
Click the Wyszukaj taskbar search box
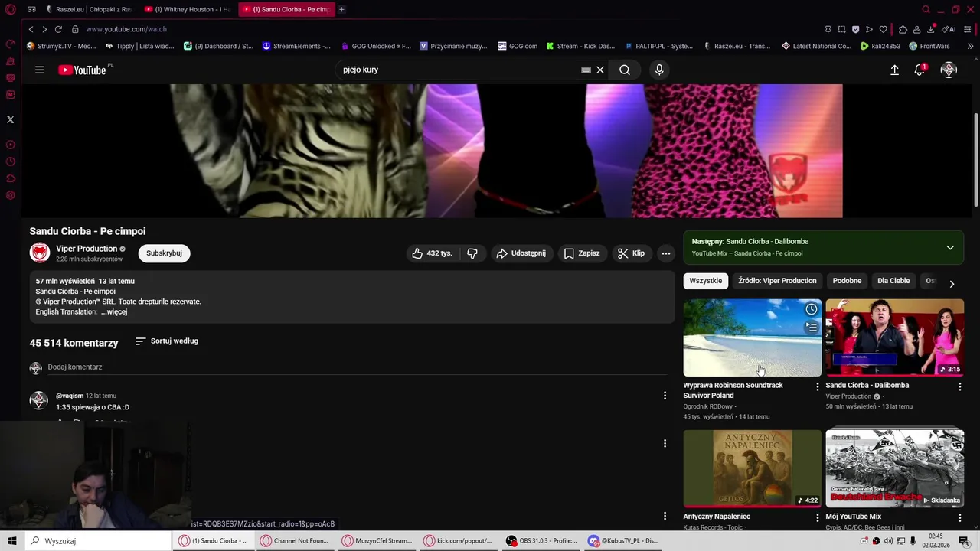click(x=98, y=541)
